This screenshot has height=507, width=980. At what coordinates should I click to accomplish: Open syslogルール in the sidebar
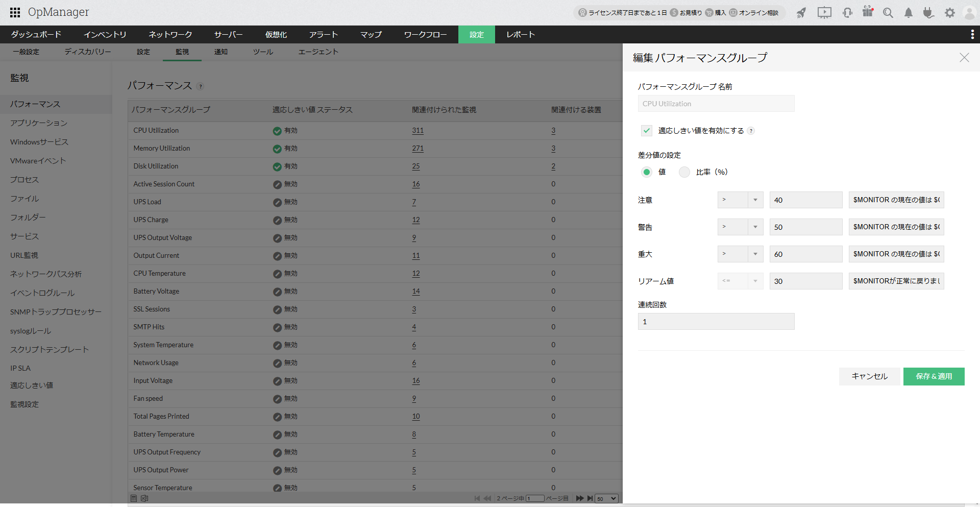[x=31, y=331]
